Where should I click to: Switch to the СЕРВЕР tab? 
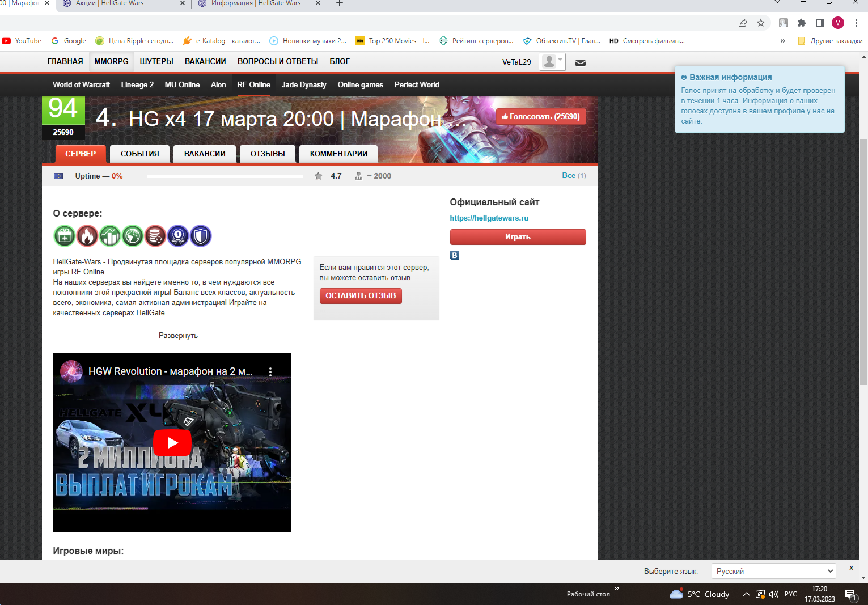point(81,154)
